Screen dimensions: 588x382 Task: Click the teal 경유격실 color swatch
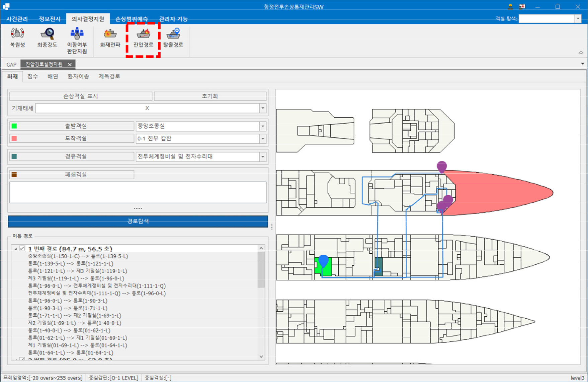point(14,156)
